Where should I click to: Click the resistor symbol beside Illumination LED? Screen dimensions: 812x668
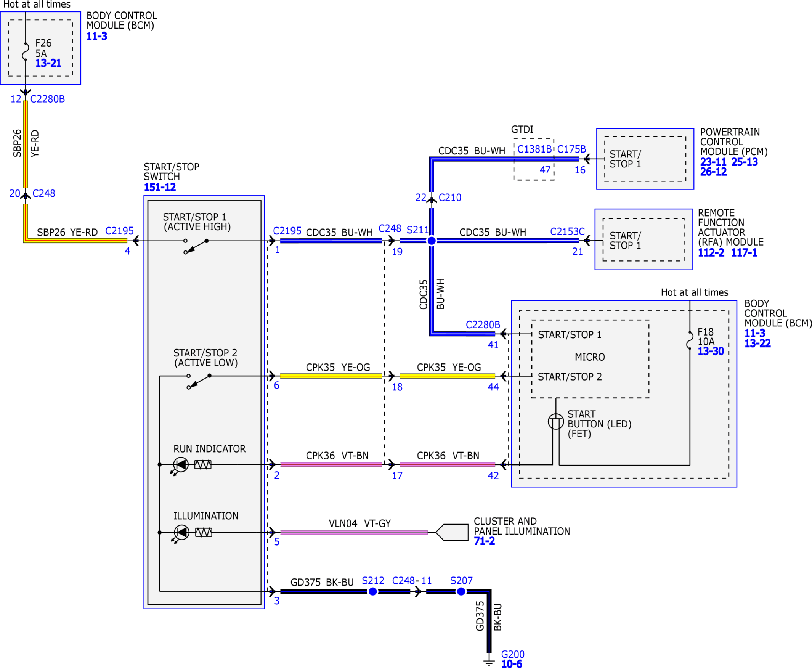[x=204, y=533]
